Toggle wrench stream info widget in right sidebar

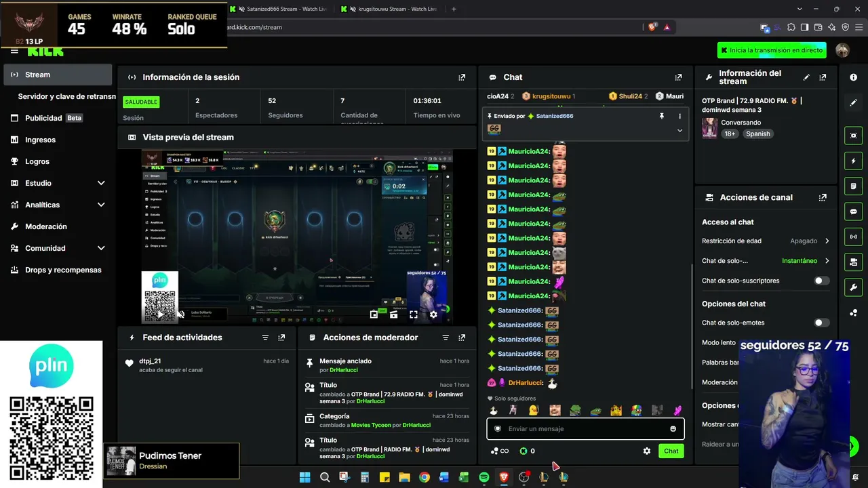click(x=853, y=287)
